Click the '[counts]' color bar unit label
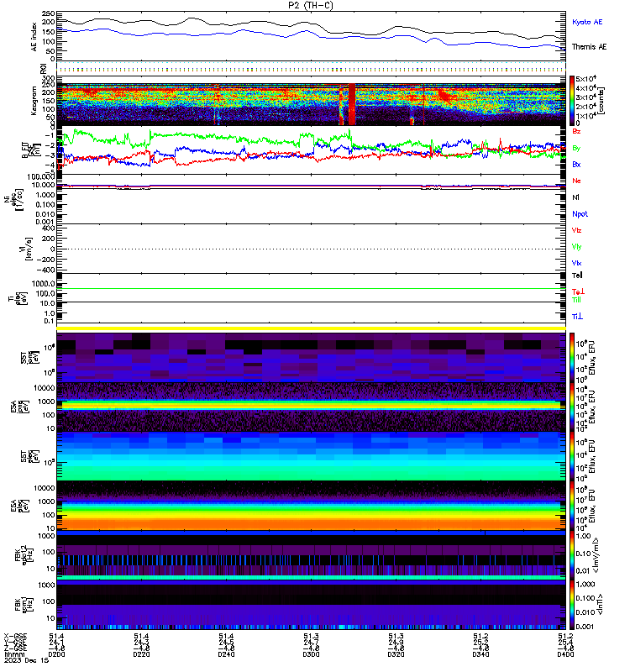 point(601,100)
